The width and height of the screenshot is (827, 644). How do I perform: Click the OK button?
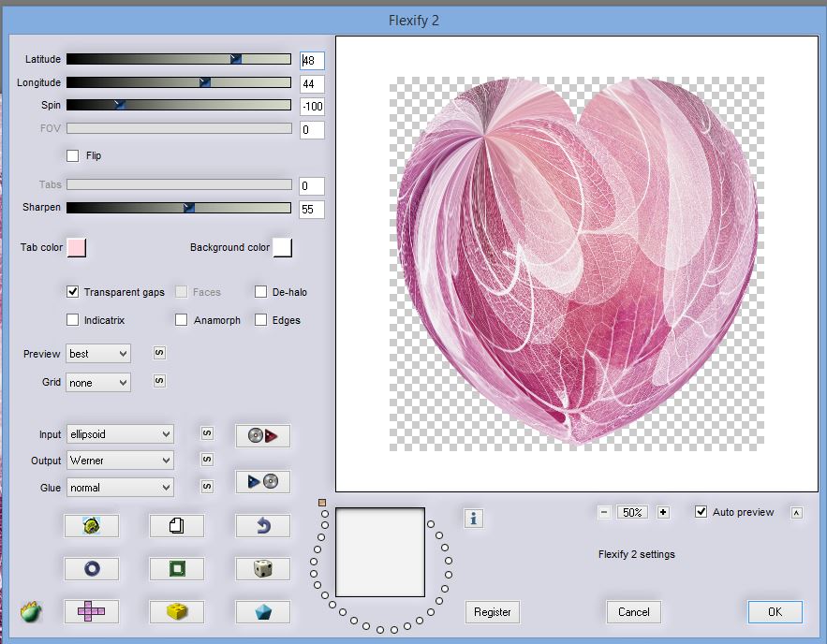tap(775, 611)
